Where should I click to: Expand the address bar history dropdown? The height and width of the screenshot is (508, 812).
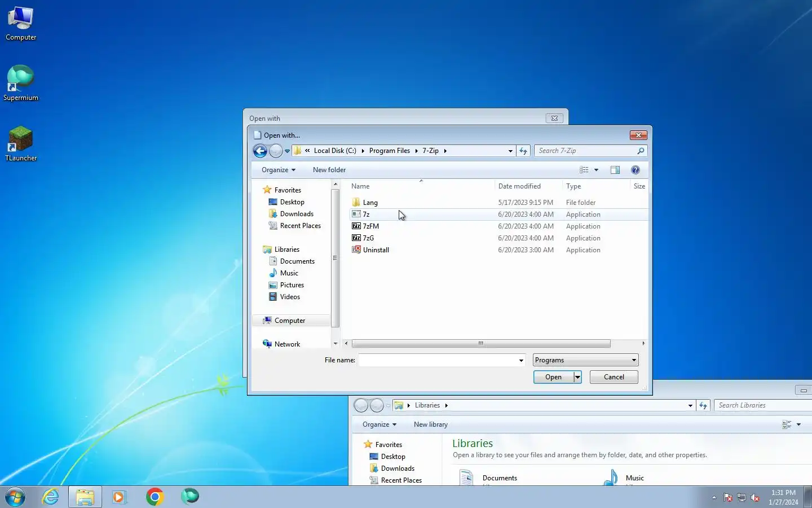tap(510, 151)
